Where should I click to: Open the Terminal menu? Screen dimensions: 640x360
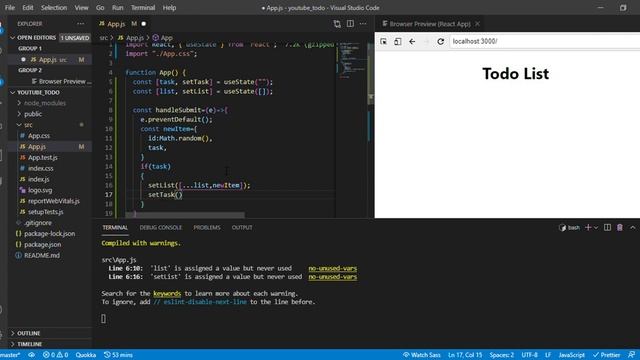[x=143, y=8]
